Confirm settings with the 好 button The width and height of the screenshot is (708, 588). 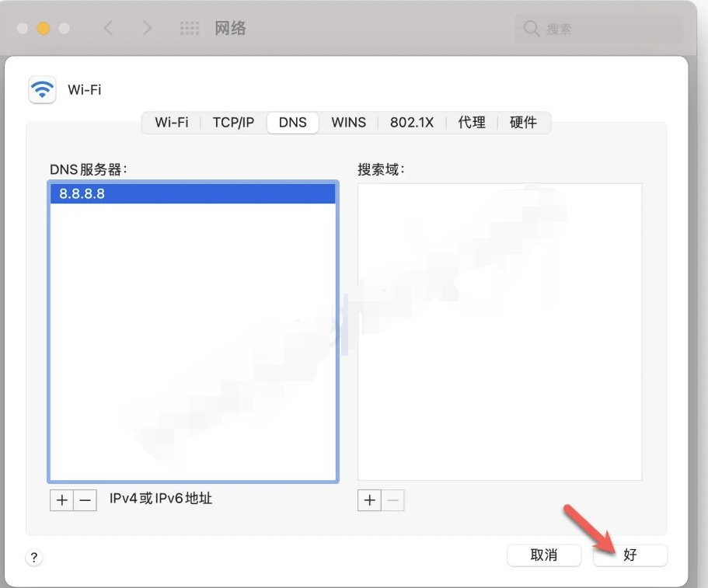[x=630, y=555]
